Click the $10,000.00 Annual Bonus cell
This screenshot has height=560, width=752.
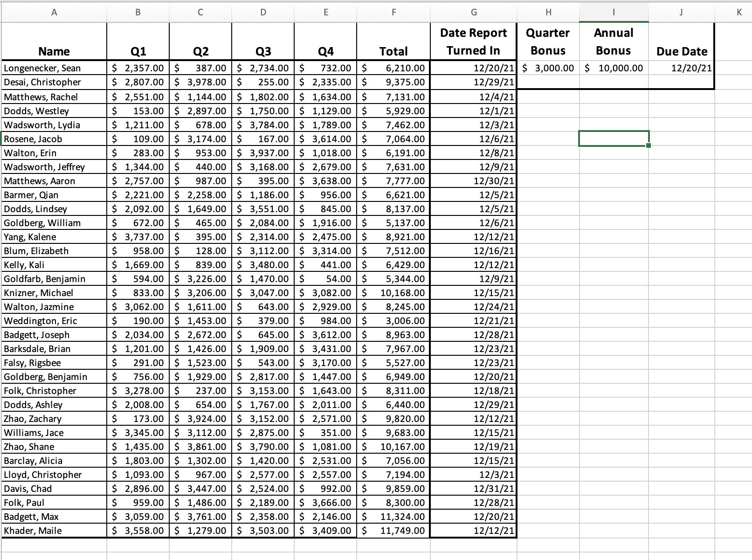(613, 68)
